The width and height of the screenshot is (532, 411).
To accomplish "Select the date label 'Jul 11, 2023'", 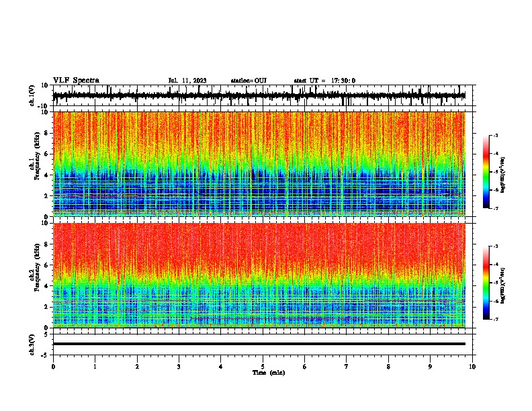I will click(x=187, y=81).
